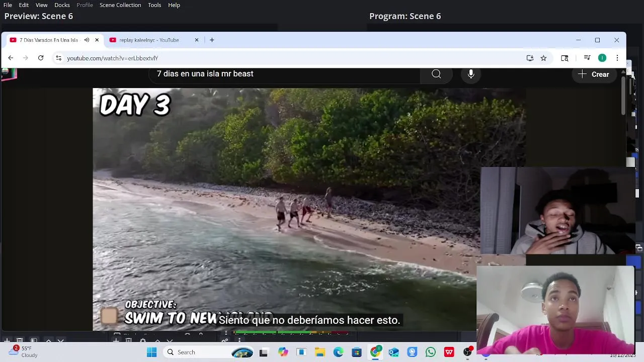The height and width of the screenshot is (362, 644).
Task: Start voice search with the microphone
Action: pos(471,74)
